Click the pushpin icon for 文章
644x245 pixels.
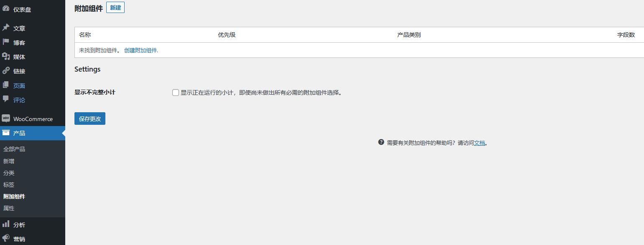(6, 28)
